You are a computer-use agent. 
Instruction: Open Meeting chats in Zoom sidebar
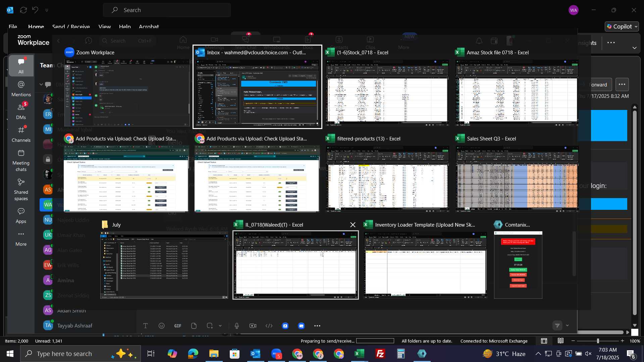[21, 160]
